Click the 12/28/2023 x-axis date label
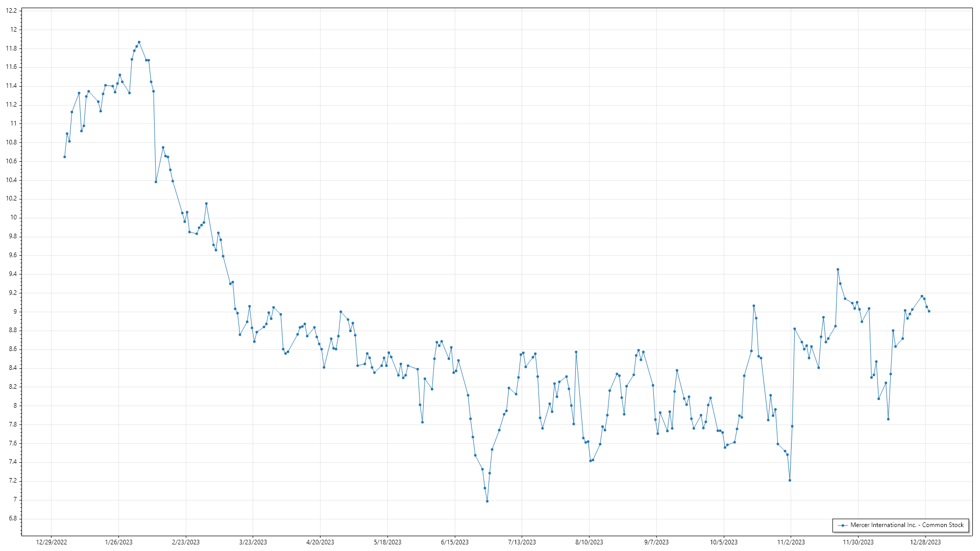980x551 pixels. (x=925, y=542)
